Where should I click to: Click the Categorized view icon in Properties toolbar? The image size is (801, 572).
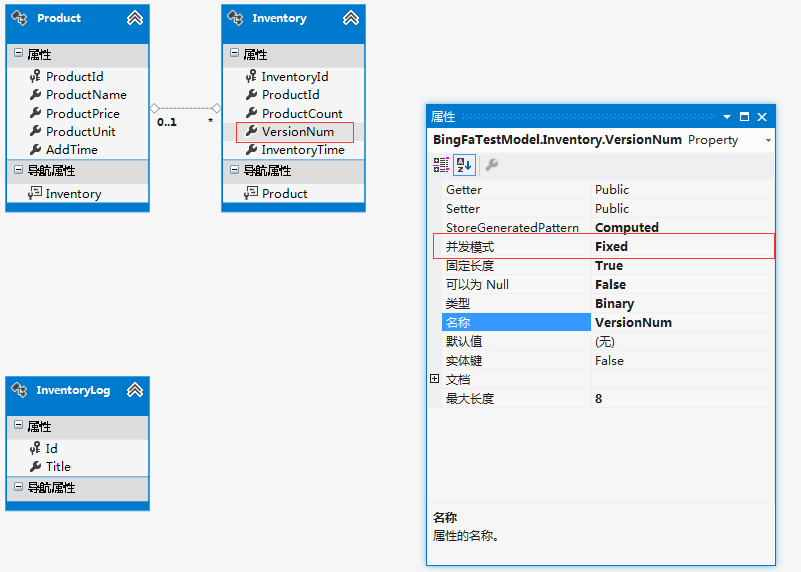pos(441,165)
